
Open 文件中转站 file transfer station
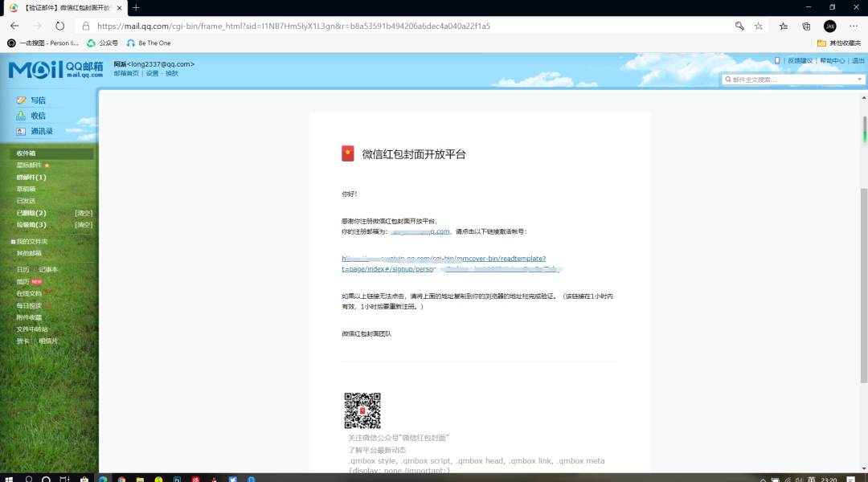[32, 329]
